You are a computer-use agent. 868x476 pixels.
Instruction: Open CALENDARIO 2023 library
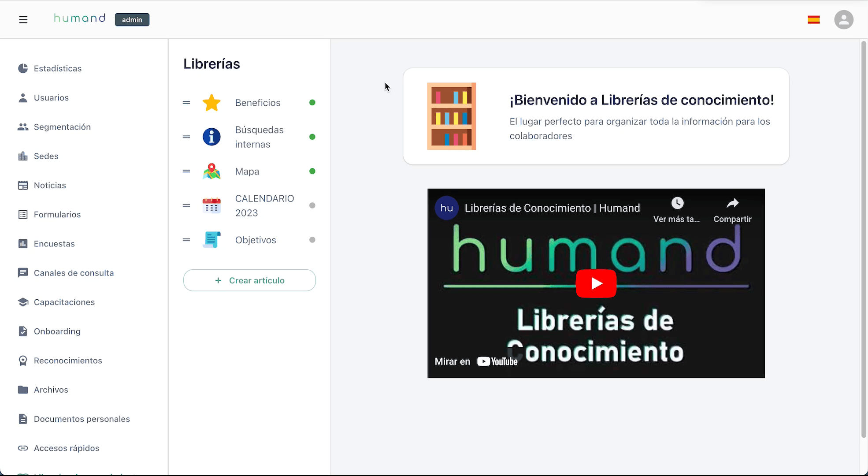pyautogui.click(x=264, y=206)
